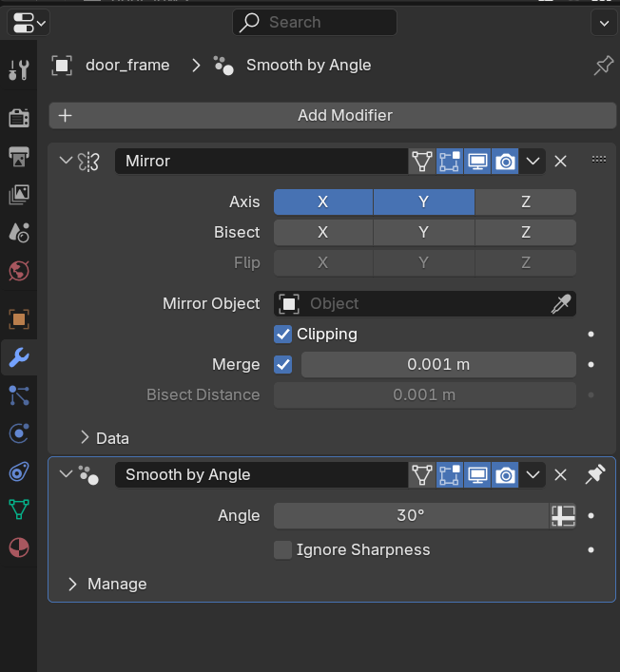
Task: Grab the Mirror panel drag handle
Action: click(x=598, y=160)
